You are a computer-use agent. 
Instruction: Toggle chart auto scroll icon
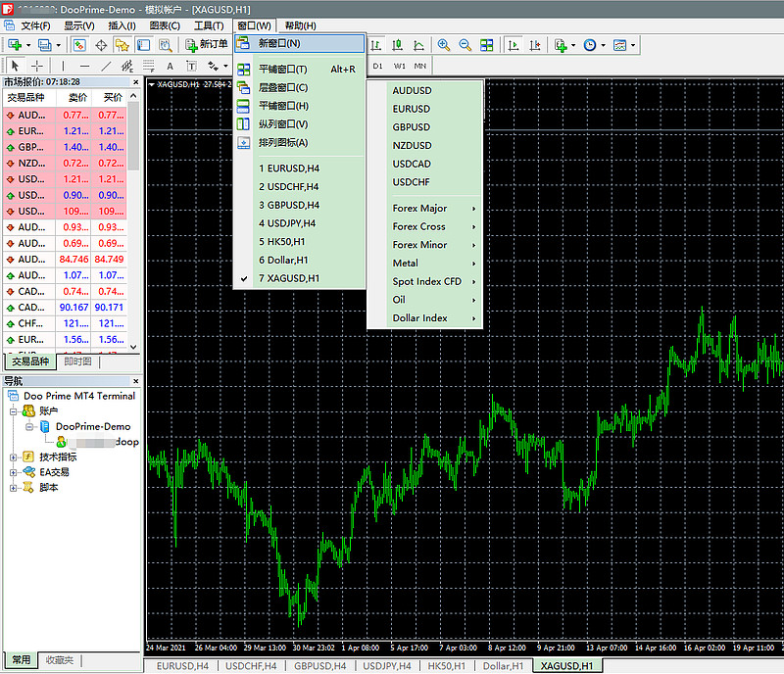[x=513, y=45]
